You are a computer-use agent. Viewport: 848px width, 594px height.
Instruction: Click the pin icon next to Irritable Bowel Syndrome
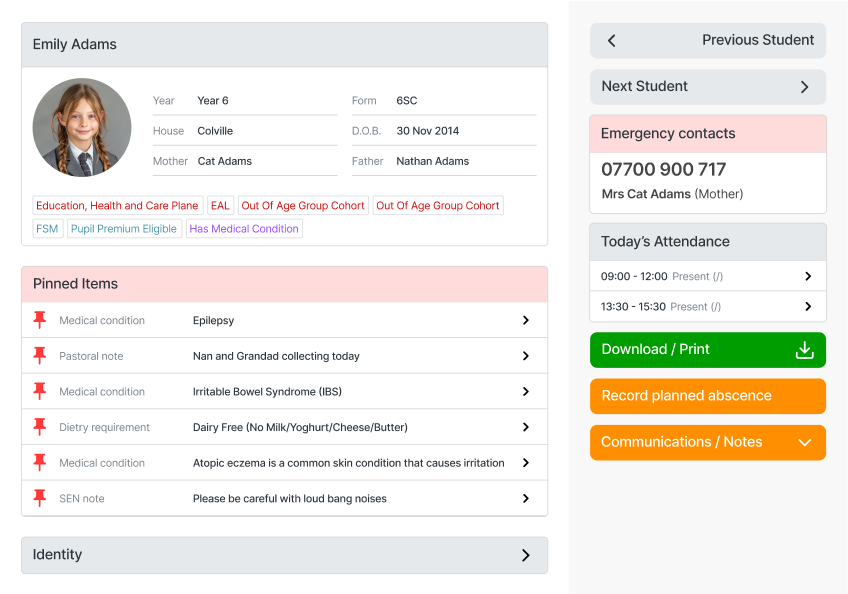[x=40, y=391]
